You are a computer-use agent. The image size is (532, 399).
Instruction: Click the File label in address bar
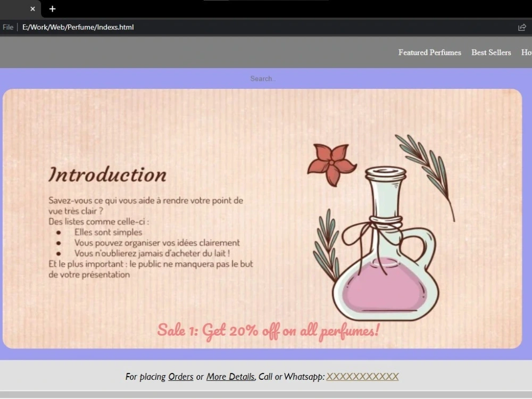click(x=8, y=27)
